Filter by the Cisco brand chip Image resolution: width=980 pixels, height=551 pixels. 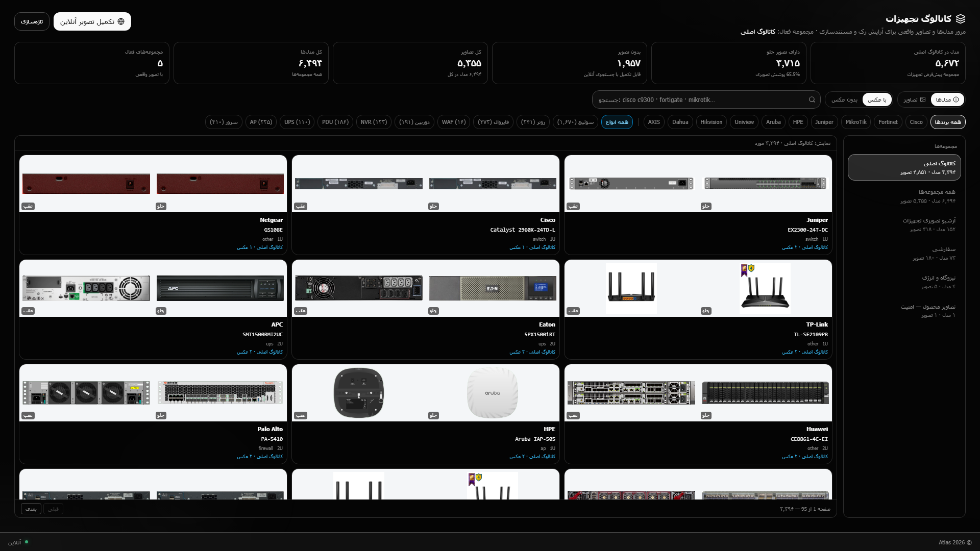coord(916,122)
